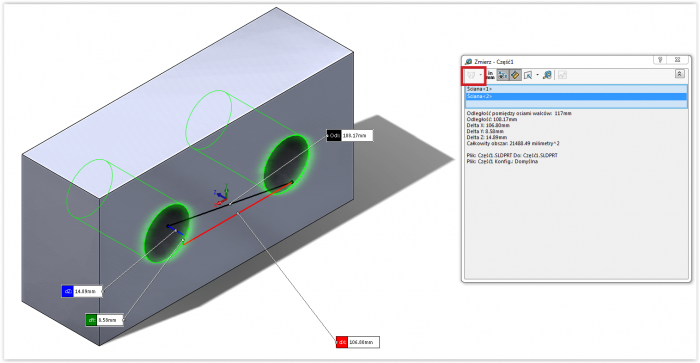Click the 'Delta X: 106.80mm' result line
This screenshot has width=700, height=363.
pos(488,125)
